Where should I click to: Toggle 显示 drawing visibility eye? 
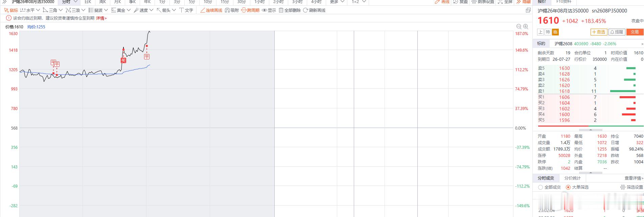tap(269, 10)
